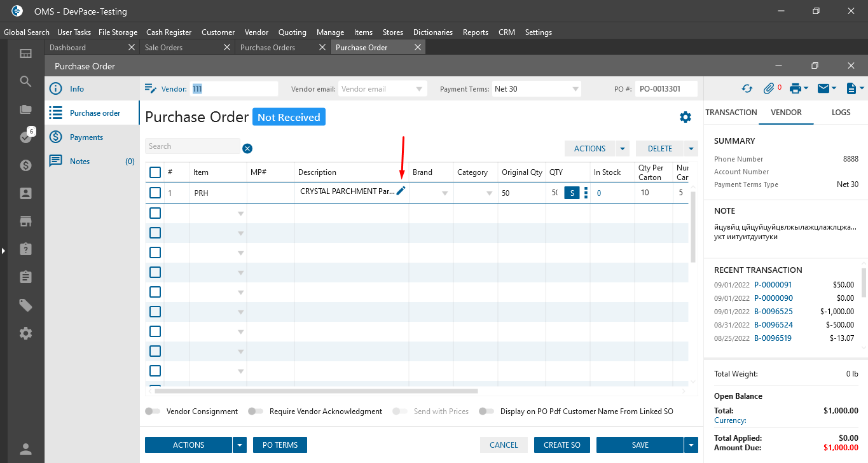This screenshot has height=463, width=868.
Task: Open the Reports menu
Action: click(475, 32)
